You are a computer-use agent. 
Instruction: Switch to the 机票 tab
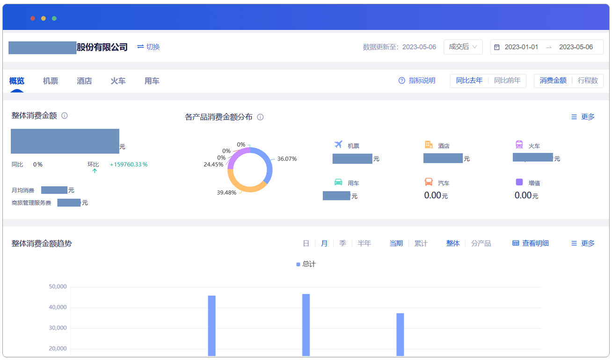point(51,81)
